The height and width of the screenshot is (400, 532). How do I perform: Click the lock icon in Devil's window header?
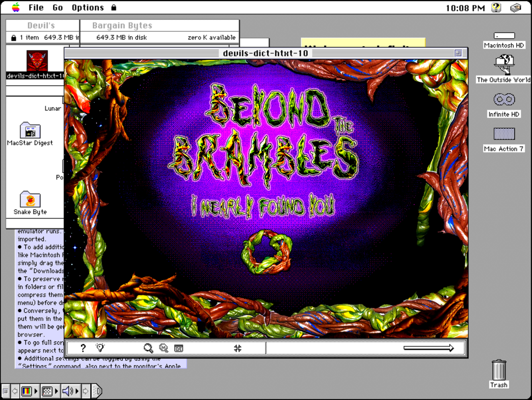[x=14, y=38]
